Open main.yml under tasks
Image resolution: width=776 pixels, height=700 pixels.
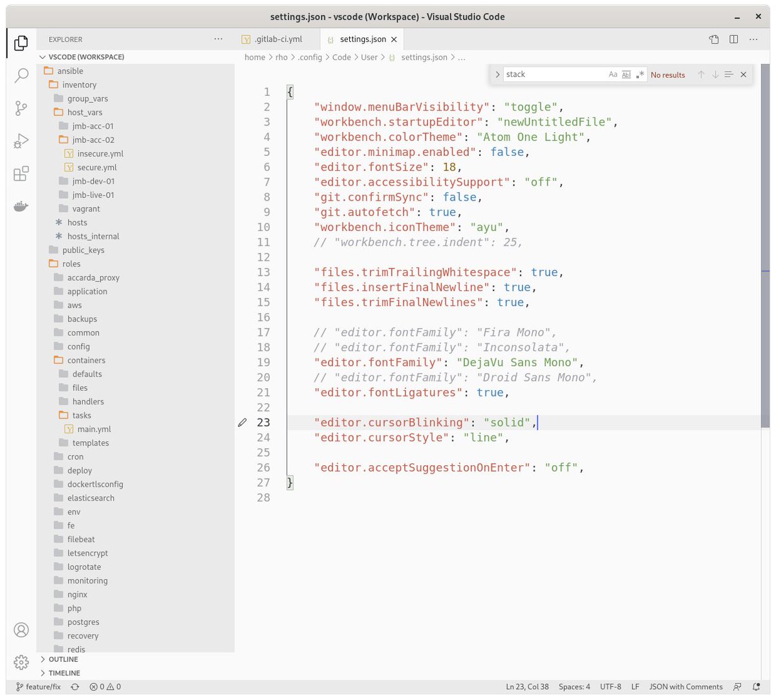[x=136, y=429]
